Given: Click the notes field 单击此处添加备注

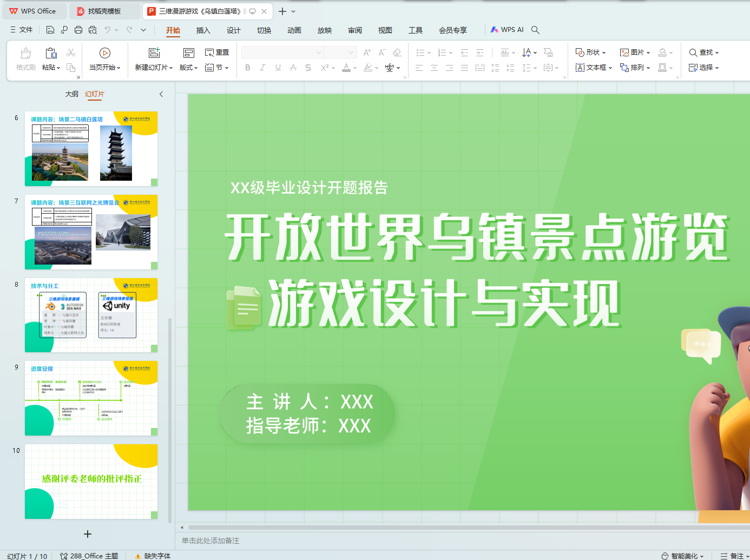Looking at the screenshot, I should 210,541.
